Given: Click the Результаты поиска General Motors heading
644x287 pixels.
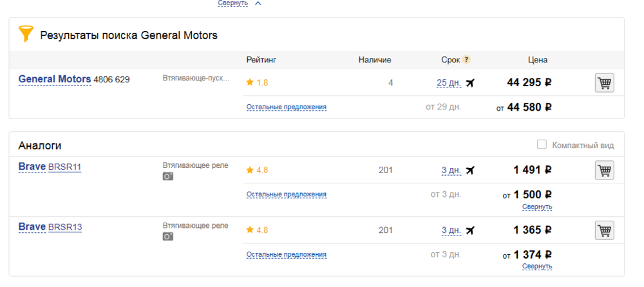Looking at the screenshot, I should (129, 35).
